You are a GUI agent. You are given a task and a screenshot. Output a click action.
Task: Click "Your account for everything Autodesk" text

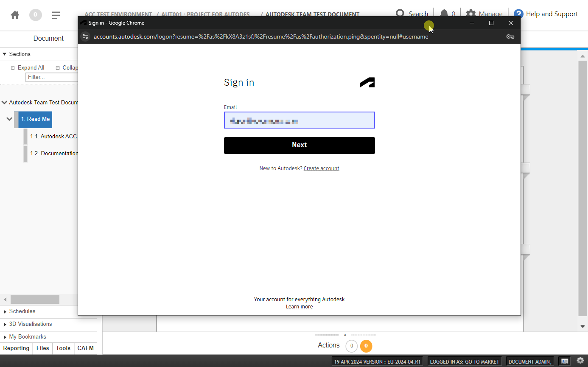click(x=300, y=300)
